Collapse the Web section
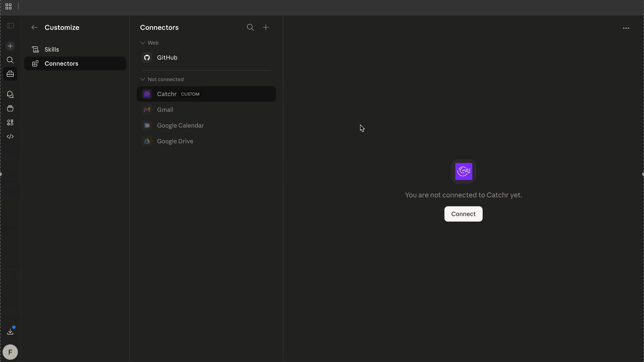 (x=143, y=43)
